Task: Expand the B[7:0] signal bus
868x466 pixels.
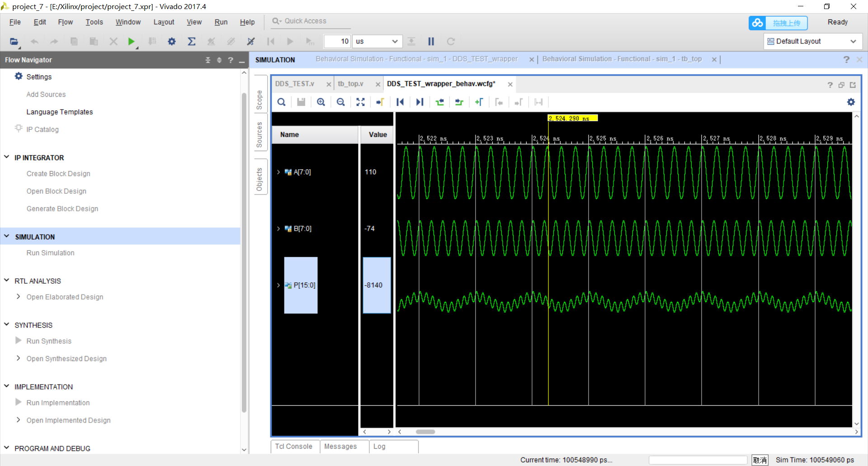Action: [x=278, y=228]
